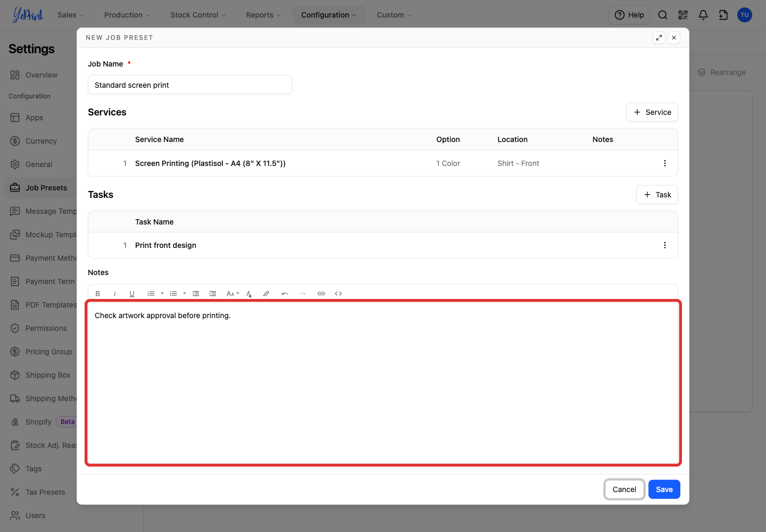Insert a numbered list in Notes
766x532 pixels.
pos(151,294)
